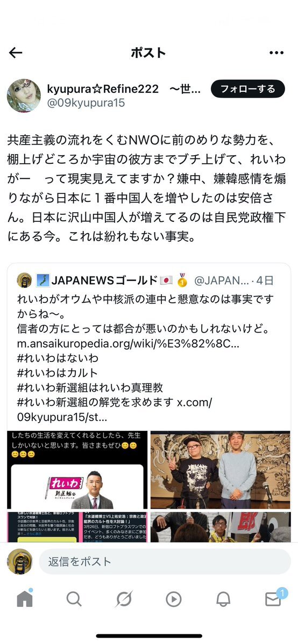Tap the @09kyupura15 handle
Viewport: 298px width, 644px height.
(86, 103)
